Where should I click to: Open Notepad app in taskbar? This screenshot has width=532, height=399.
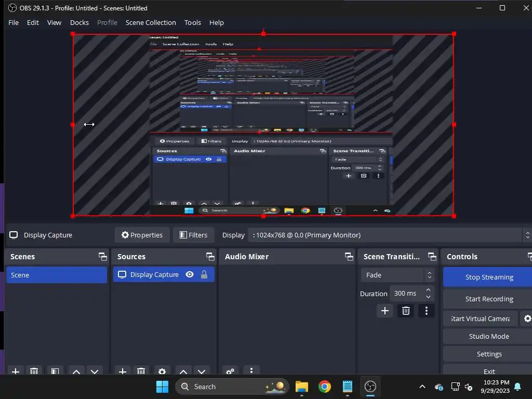tap(348, 387)
